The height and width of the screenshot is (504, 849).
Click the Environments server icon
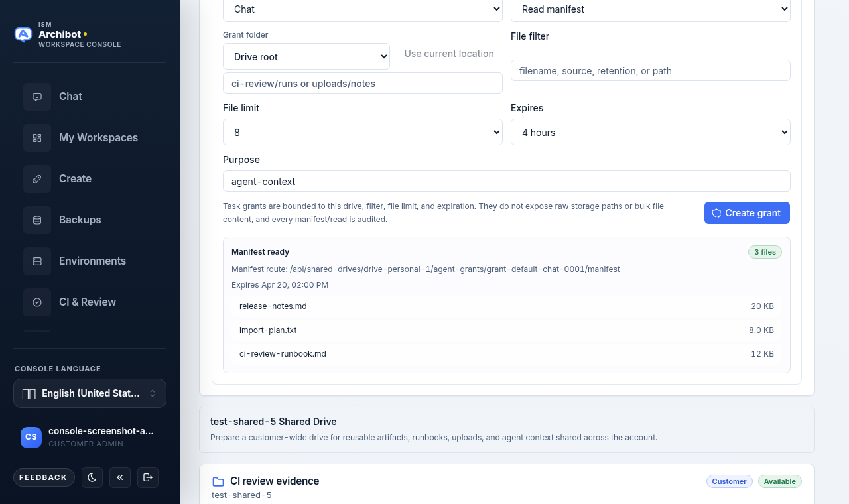tap(37, 261)
